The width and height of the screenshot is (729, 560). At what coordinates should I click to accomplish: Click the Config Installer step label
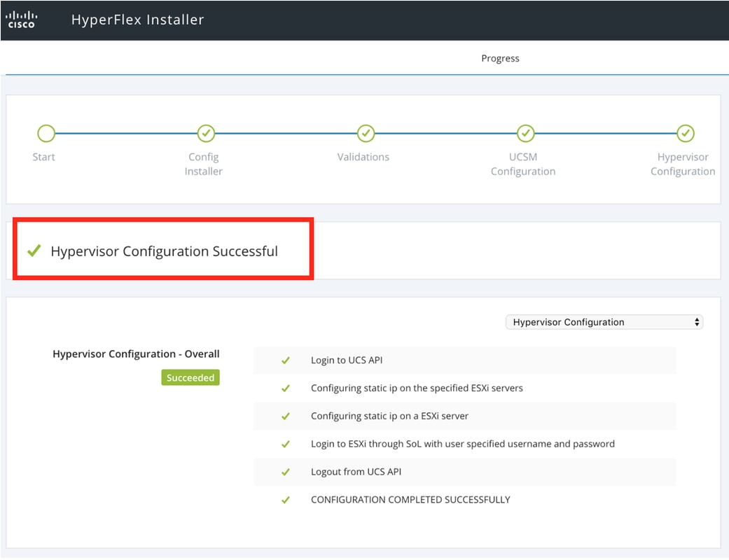coord(204,164)
